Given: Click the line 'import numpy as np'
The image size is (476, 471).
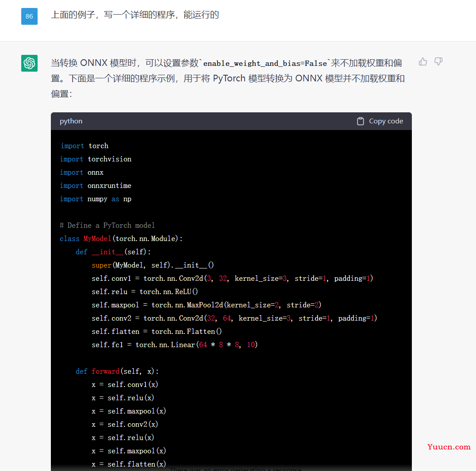Looking at the screenshot, I should pos(96,199).
